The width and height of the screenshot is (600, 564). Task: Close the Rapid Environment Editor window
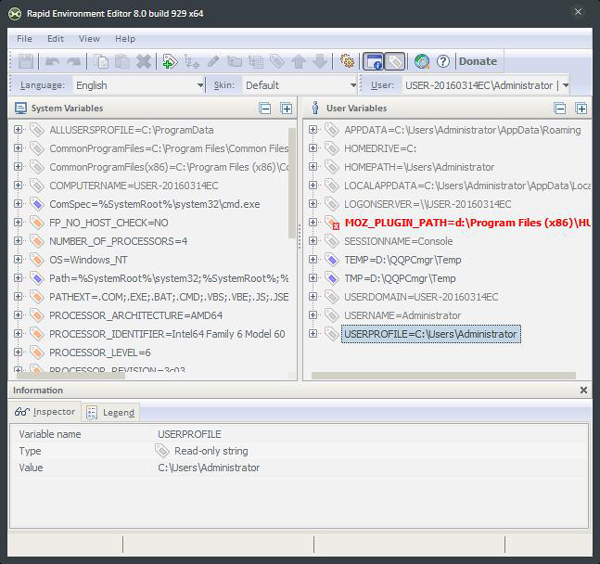pos(578,12)
